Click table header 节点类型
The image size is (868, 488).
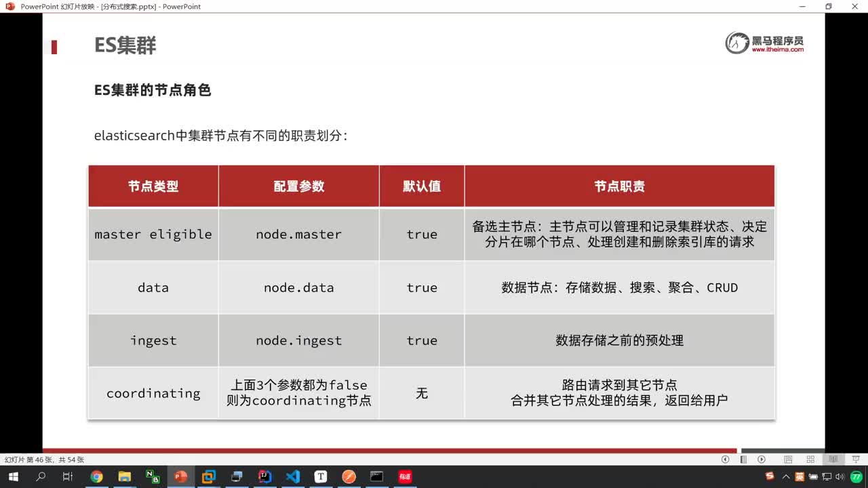coord(153,186)
